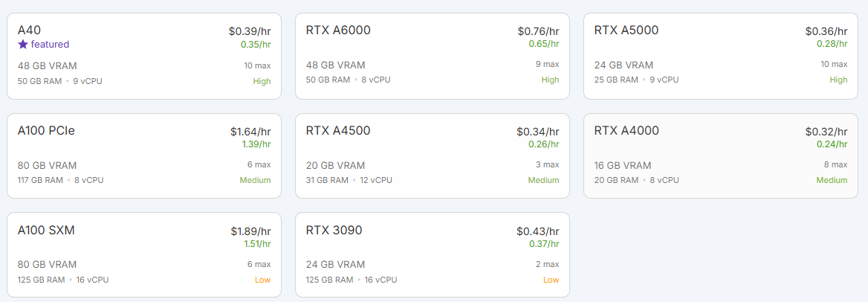Image resolution: width=868 pixels, height=302 pixels.
Task: Select the RTX A6000 GPU card
Action: click(433, 56)
